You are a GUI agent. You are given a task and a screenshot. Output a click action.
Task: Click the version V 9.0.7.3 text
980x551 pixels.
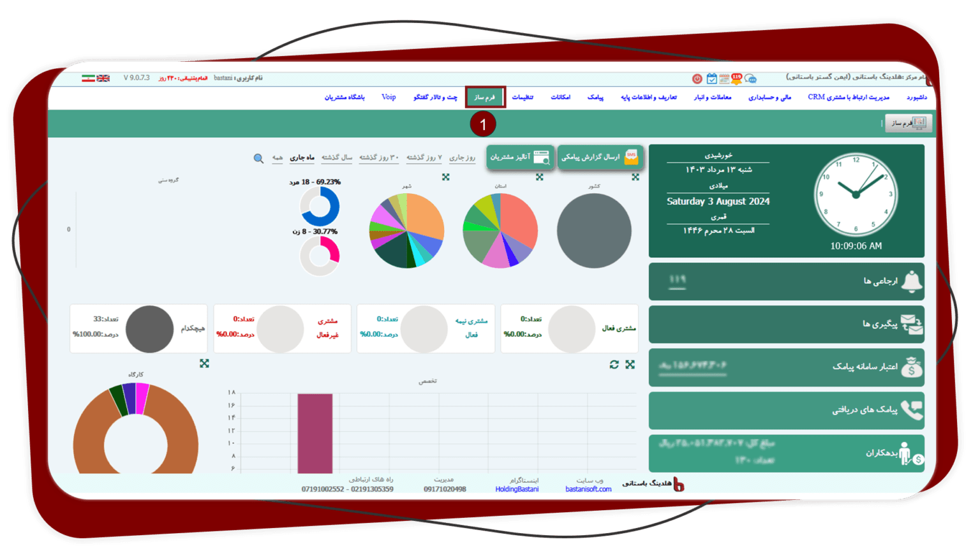137,78
